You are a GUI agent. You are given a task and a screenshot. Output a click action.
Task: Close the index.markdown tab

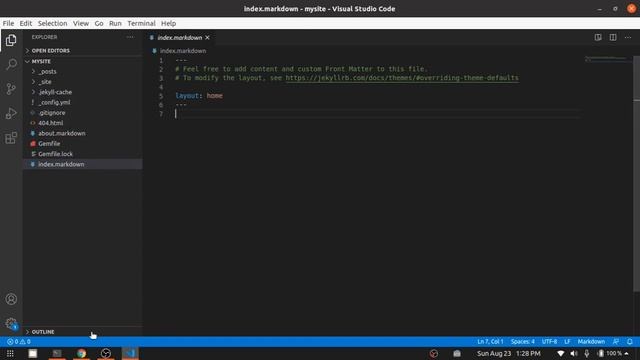207,38
